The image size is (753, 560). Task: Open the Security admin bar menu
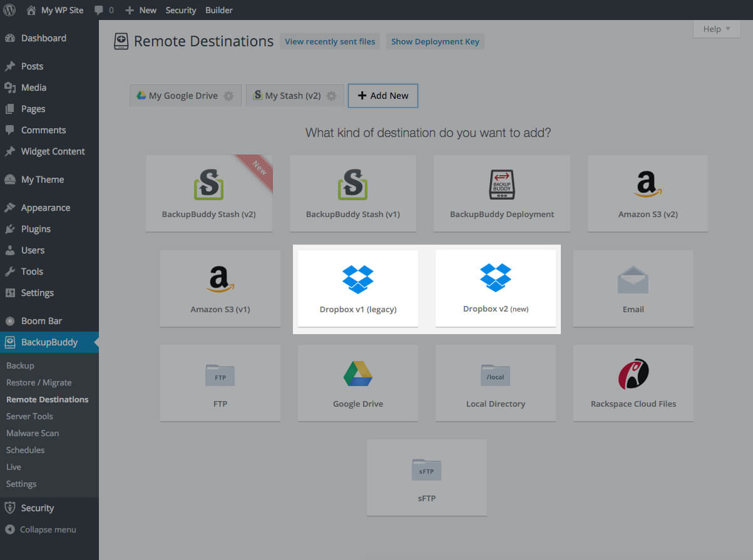click(x=181, y=10)
